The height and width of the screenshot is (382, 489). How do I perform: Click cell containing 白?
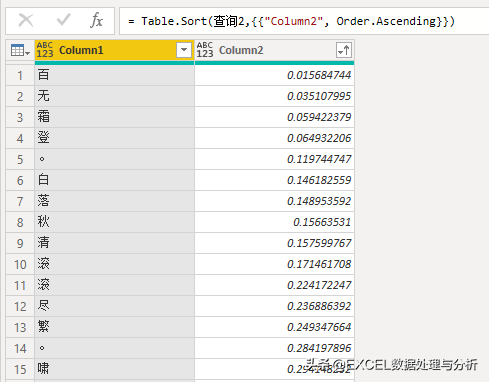tap(114, 180)
